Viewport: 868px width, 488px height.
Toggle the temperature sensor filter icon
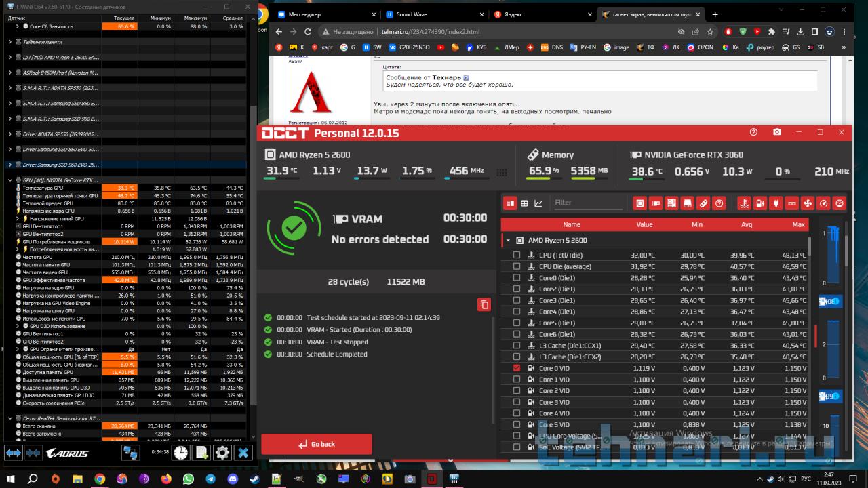[744, 203]
